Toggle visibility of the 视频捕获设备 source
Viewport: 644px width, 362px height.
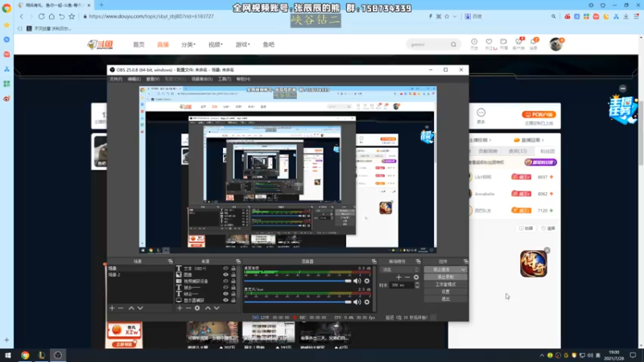(x=225, y=281)
